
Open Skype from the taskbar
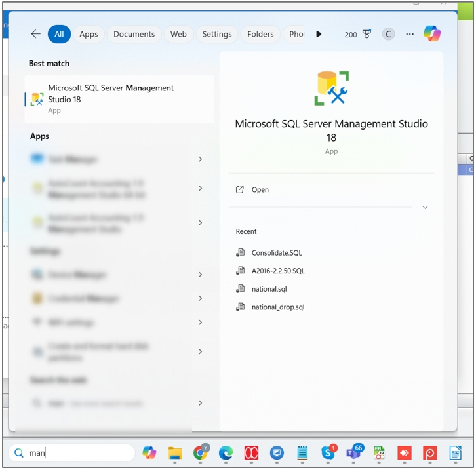pos(328,452)
